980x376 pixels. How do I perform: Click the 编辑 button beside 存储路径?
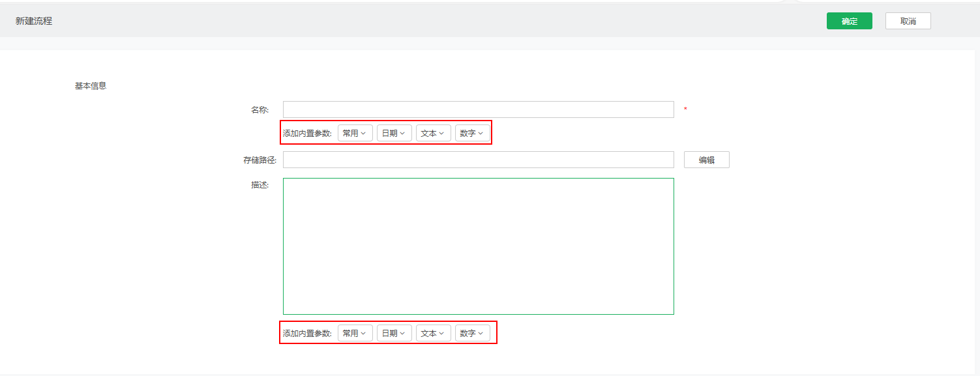pos(706,160)
